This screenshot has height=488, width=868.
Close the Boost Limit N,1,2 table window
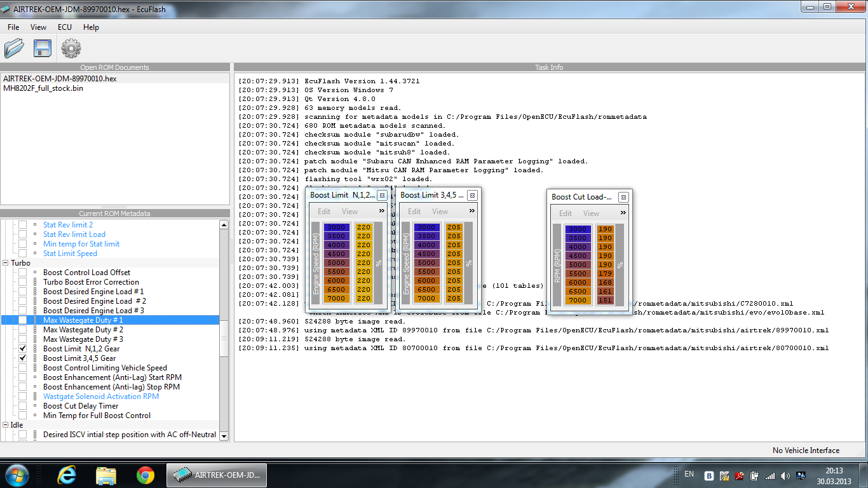click(x=382, y=195)
